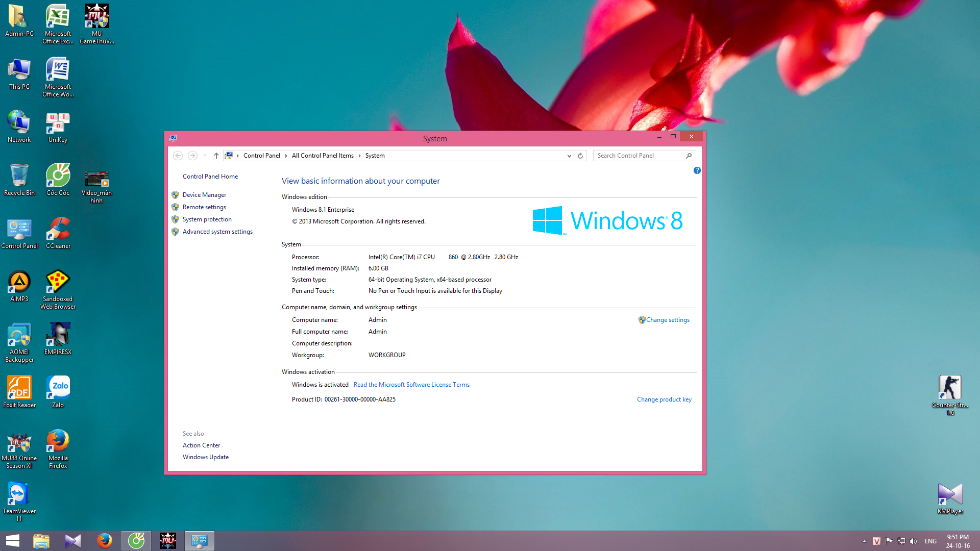Open the network icon in system tray
Image resolution: width=980 pixels, height=551 pixels.
click(901, 541)
